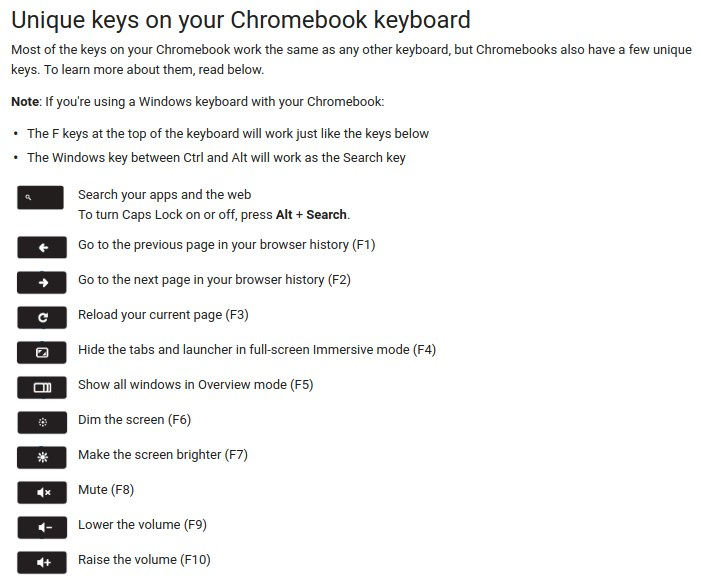
Task: Click the full-screen key icon
Action: click(42, 352)
